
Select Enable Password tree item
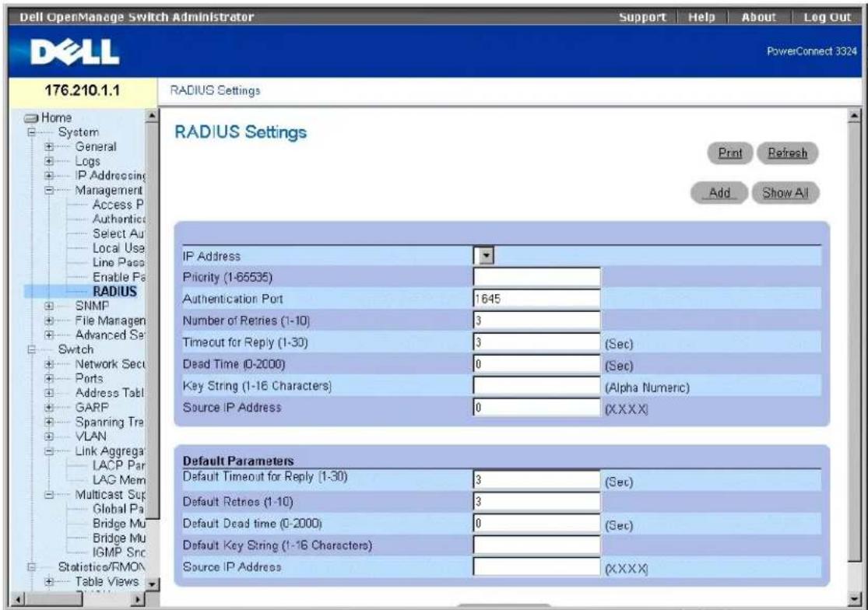pyautogui.click(x=118, y=277)
